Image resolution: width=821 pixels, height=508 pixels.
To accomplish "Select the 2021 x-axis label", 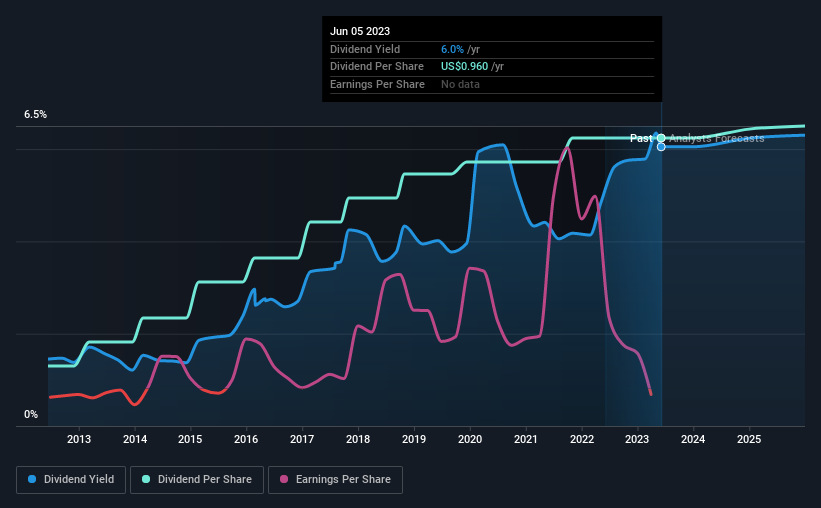I will [526, 439].
